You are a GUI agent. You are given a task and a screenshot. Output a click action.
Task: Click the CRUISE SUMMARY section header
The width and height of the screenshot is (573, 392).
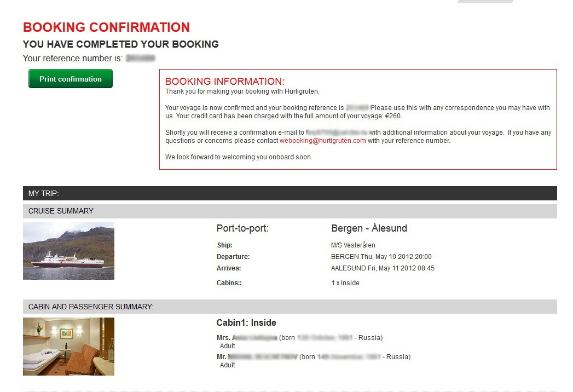click(x=290, y=211)
